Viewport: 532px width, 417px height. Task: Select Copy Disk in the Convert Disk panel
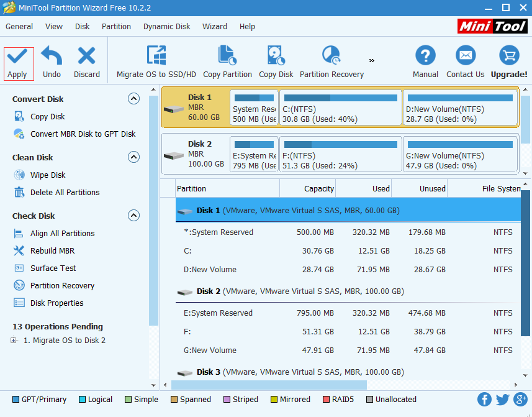tap(39, 116)
